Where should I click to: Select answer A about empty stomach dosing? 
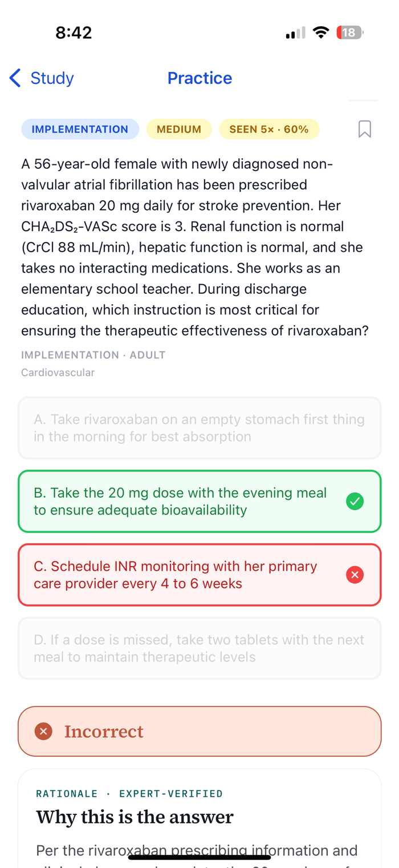click(x=199, y=428)
